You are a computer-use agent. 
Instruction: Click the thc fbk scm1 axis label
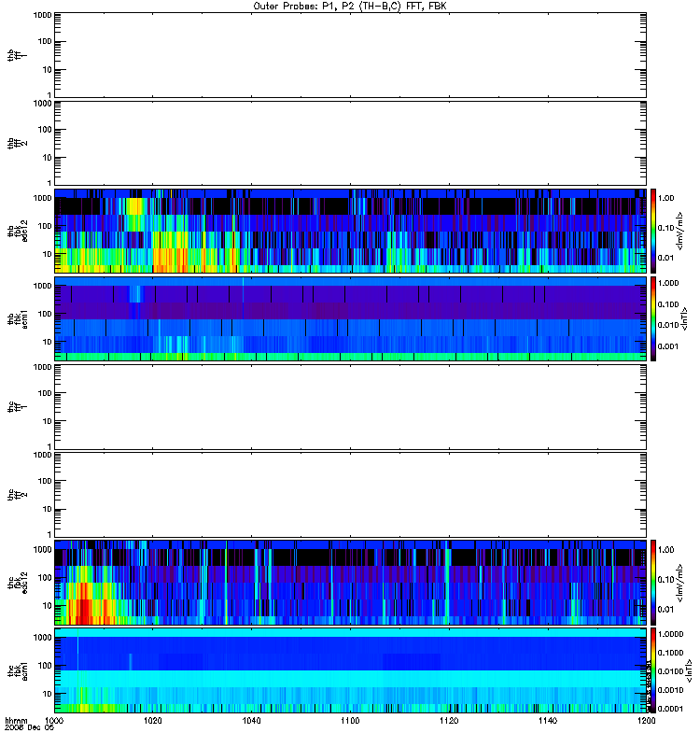point(17,670)
